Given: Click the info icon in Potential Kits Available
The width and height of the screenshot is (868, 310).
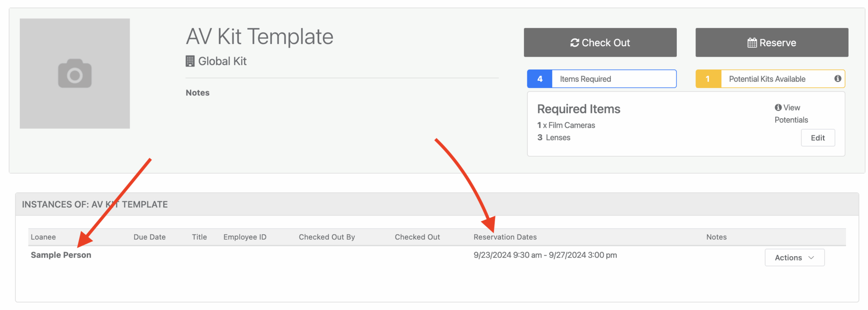Looking at the screenshot, I should [x=837, y=79].
